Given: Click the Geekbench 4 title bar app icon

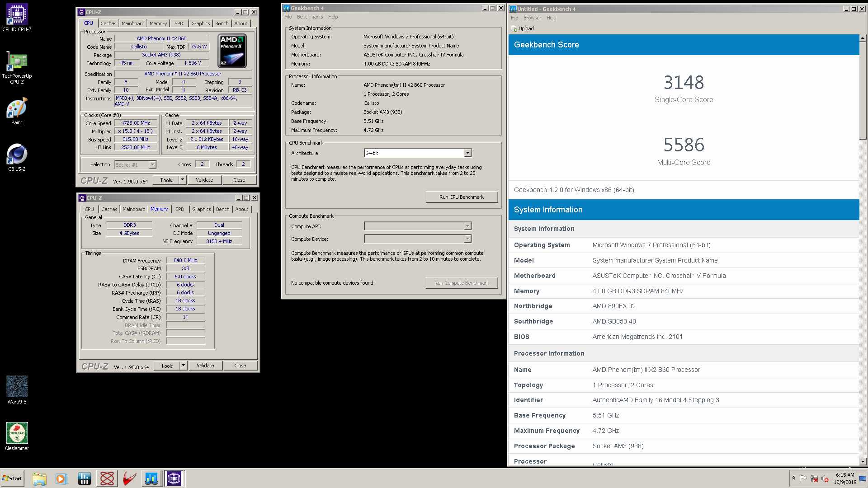Looking at the screenshot, I should [x=286, y=8].
